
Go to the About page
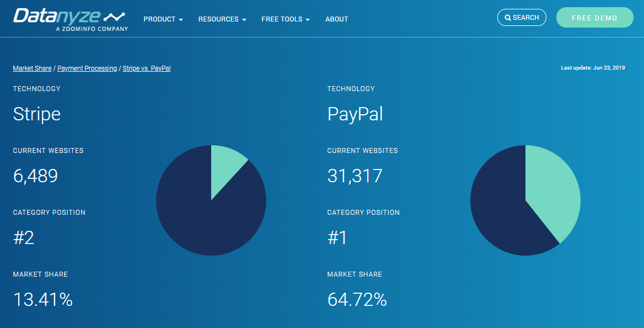(336, 19)
